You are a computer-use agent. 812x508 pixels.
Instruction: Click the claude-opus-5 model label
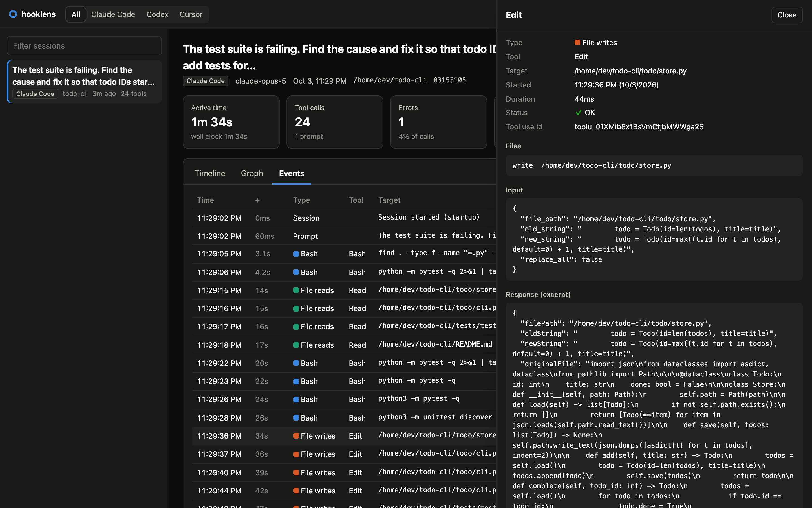(261, 81)
